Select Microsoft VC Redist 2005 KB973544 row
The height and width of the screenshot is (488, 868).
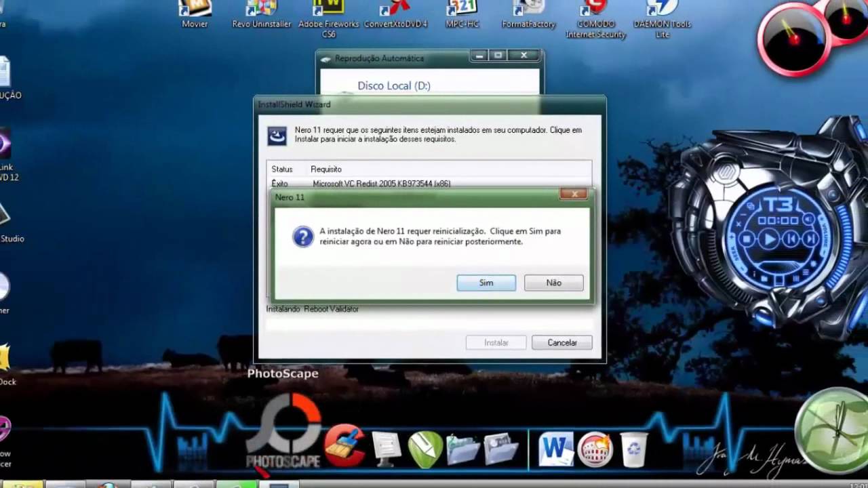pos(429,184)
